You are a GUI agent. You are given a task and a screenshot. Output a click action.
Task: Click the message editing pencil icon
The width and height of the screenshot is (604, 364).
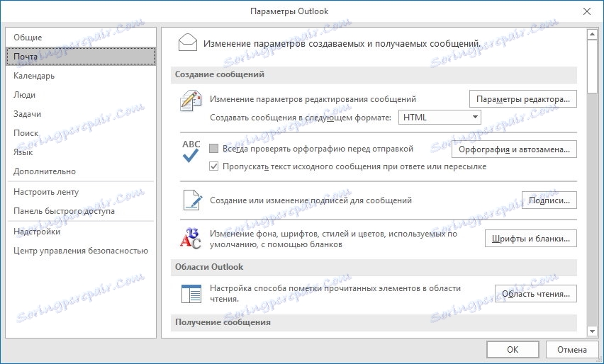191,103
